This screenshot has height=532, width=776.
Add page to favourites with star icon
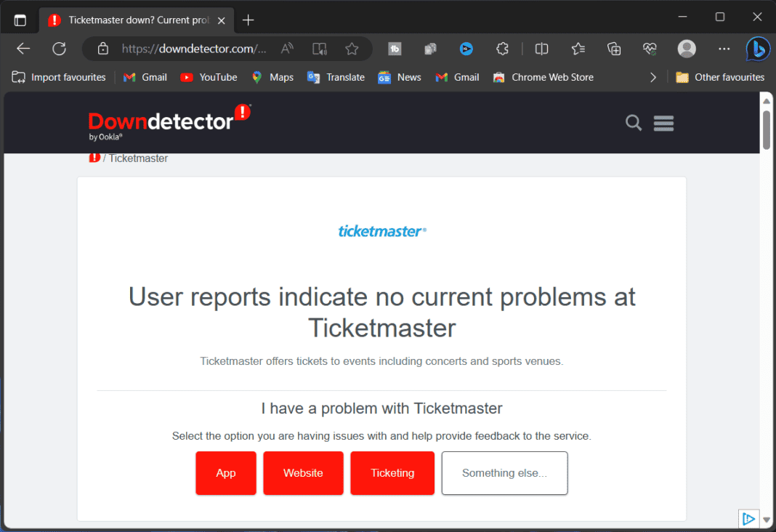(x=352, y=49)
